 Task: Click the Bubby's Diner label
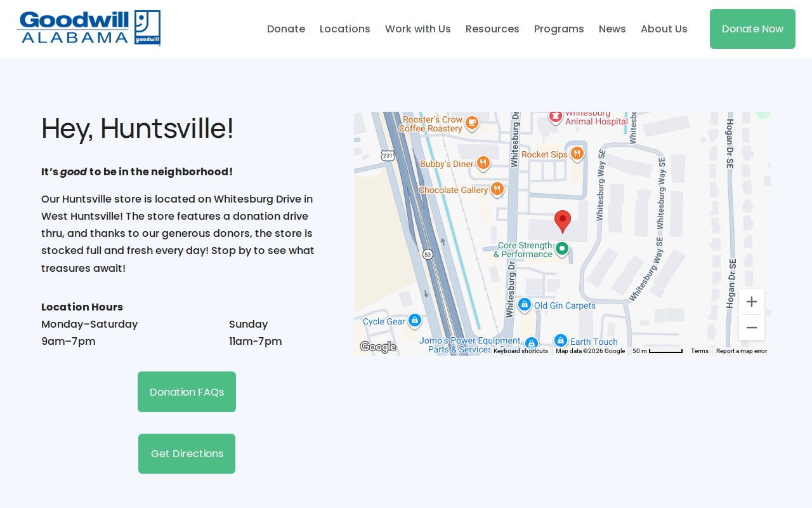pos(447,164)
